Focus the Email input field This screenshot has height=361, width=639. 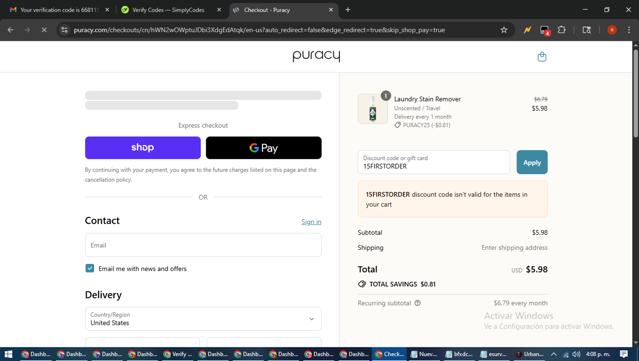click(x=203, y=245)
